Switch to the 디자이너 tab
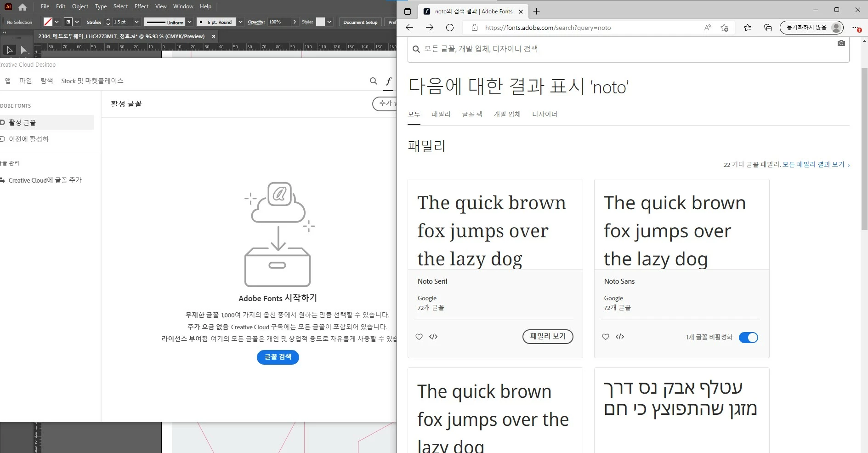This screenshot has height=453, width=868. pos(545,115)
